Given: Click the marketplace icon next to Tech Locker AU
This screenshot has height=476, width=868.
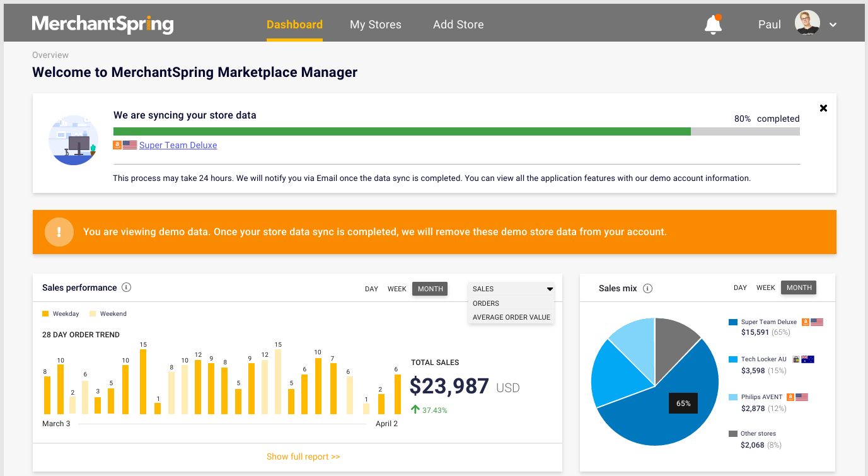Looking at the screenshot, I should pyautogui.click(x=796, y=359).
